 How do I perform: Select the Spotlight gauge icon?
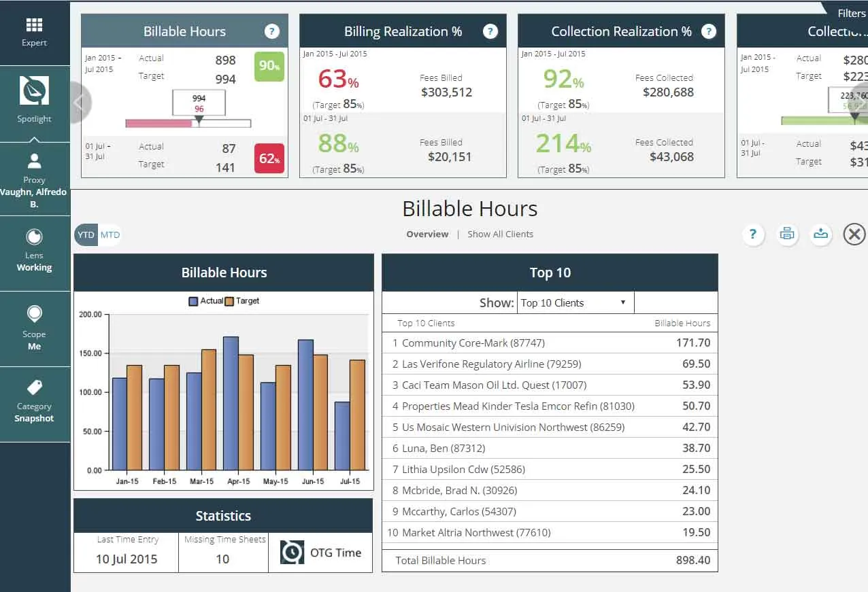(x=34, y=91)
